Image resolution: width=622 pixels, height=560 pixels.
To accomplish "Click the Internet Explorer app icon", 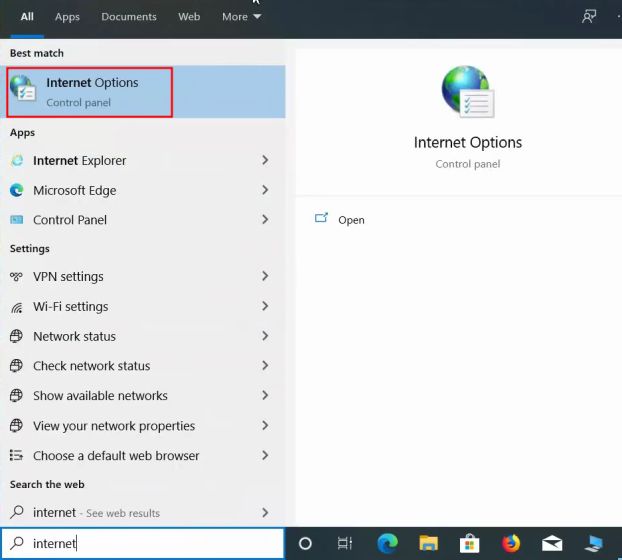I will [17, 160].
